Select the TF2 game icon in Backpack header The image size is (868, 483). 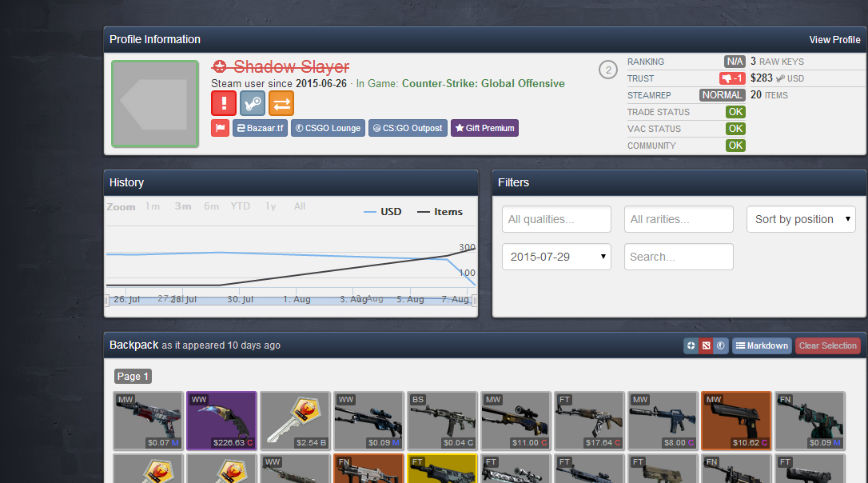point(691,345)
